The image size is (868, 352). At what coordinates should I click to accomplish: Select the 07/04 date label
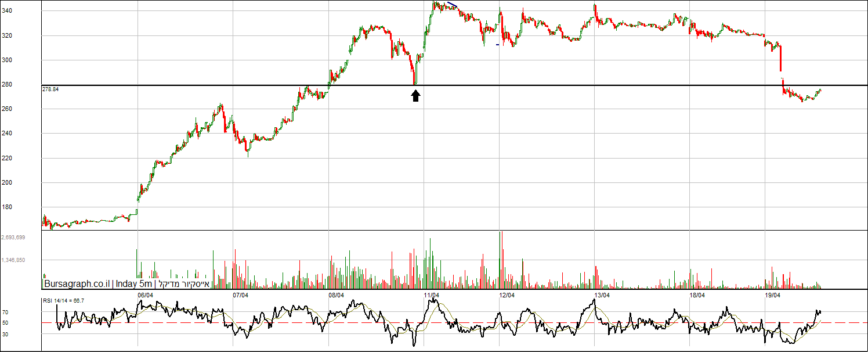[241, 295]
